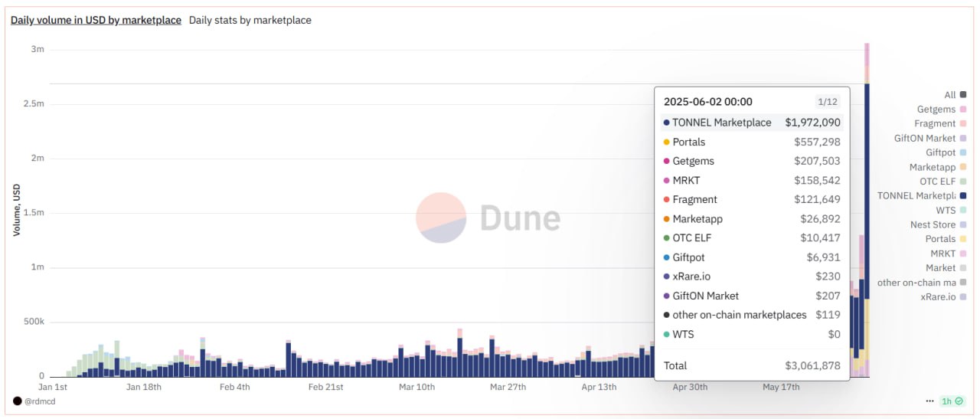Toggle the Giftpot legend series
The image size is (980, 419).
(x=946, y=152)
